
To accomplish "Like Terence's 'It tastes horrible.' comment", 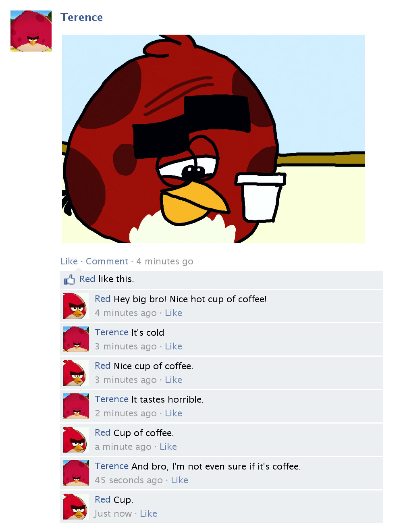I will click(x=173, y=413).
